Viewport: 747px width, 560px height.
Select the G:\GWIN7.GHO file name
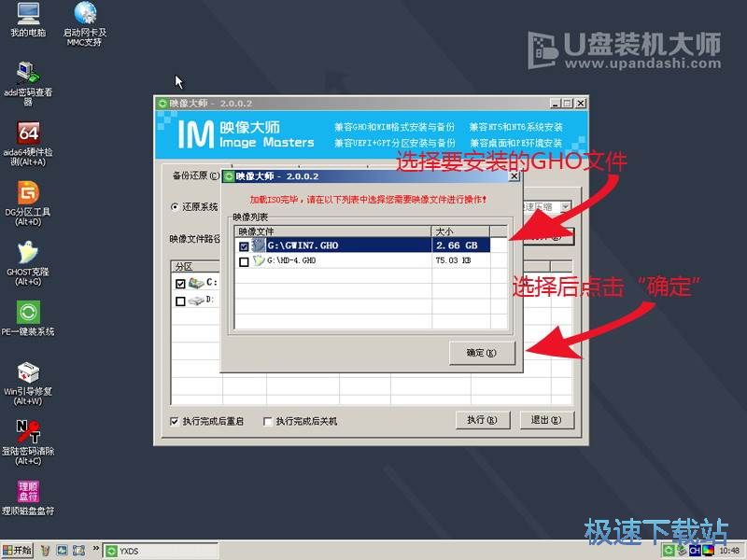tap(303, 245)
